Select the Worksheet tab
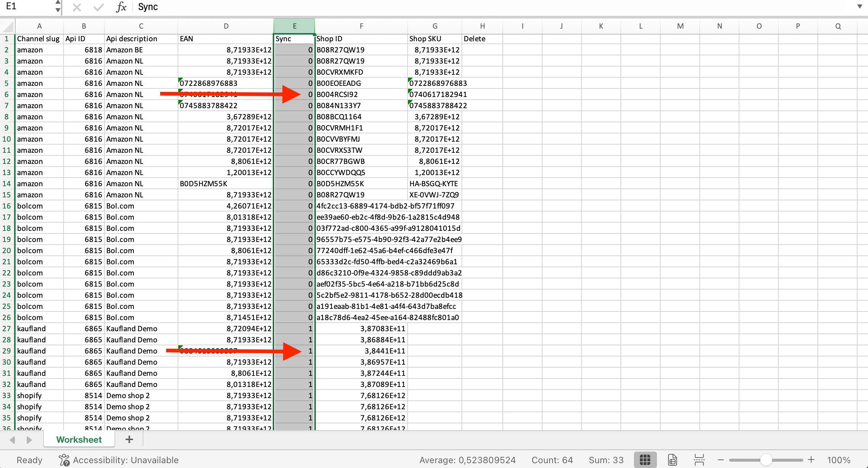868x468 pixels. coord(79,440)
